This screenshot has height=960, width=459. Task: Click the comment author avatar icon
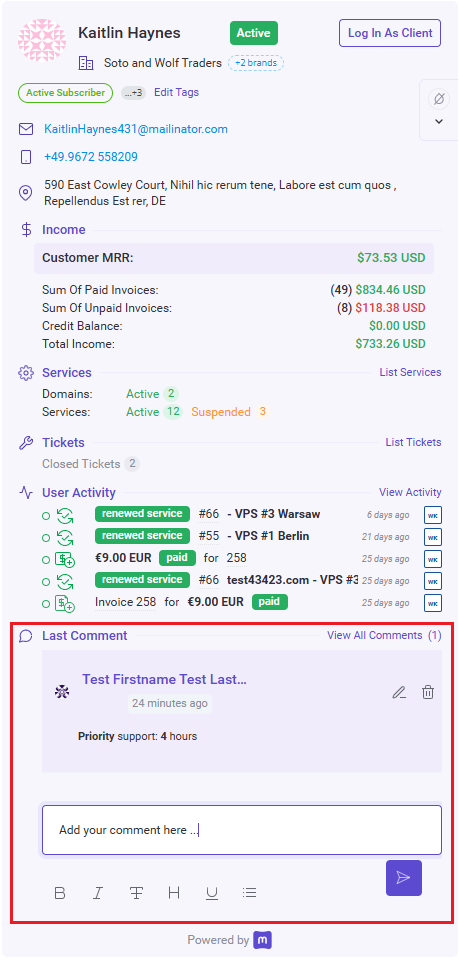tap(62, 692)
